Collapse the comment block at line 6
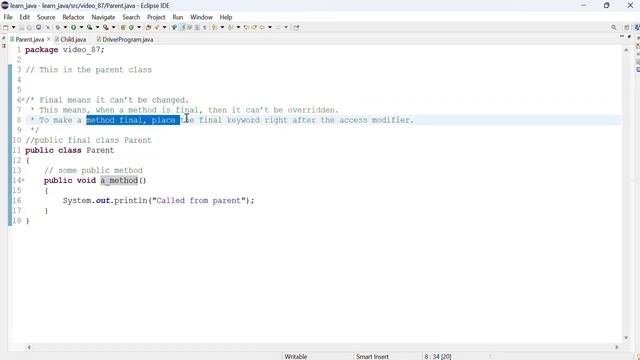This screenshot has width=640, height=360. point(23,100)
